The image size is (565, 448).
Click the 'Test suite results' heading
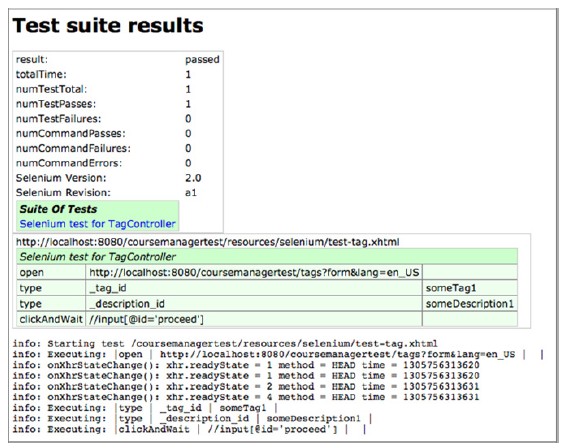108,26
